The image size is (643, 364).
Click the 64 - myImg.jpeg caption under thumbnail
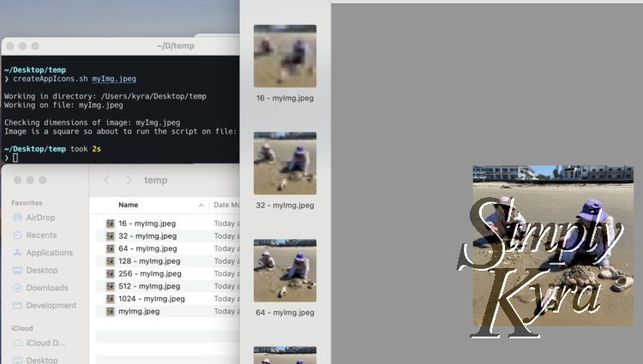[285, 313]
